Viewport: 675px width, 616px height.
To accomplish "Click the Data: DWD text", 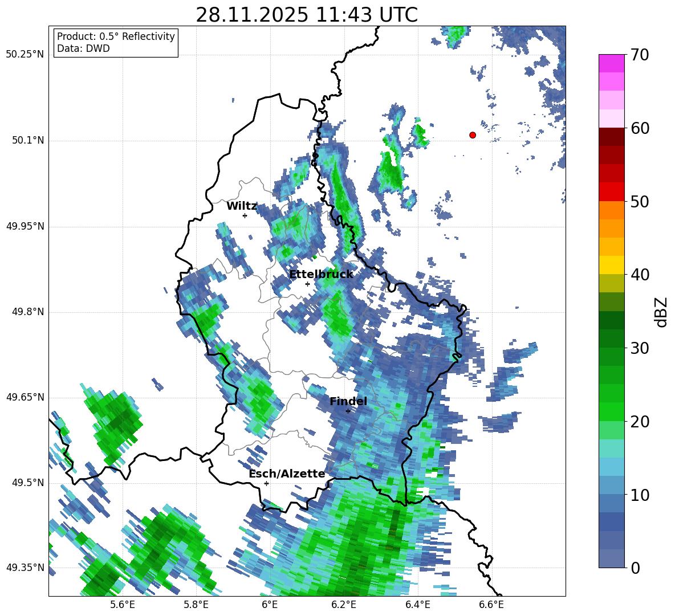I will (x=83, y=48).
